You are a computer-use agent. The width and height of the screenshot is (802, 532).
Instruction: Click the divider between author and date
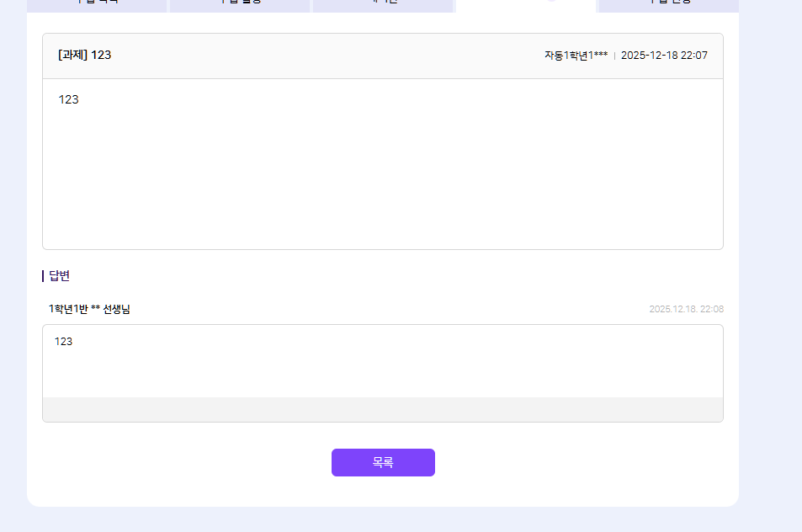tap(614, 56)
